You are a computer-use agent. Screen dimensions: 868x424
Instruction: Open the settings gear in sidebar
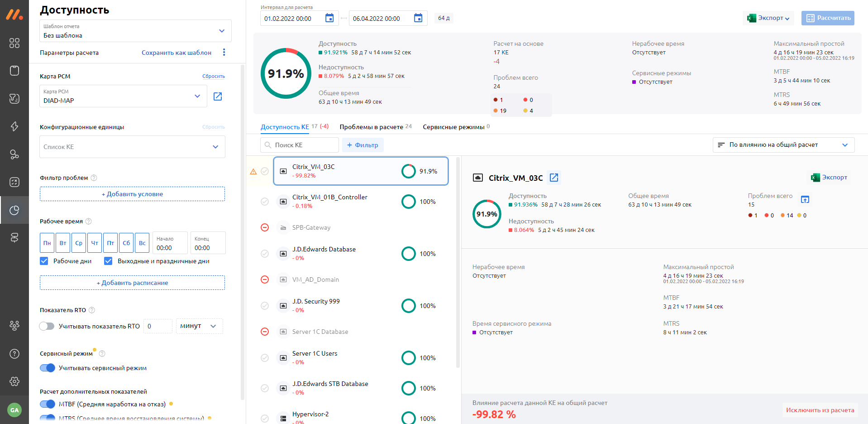tap(14, 381)
